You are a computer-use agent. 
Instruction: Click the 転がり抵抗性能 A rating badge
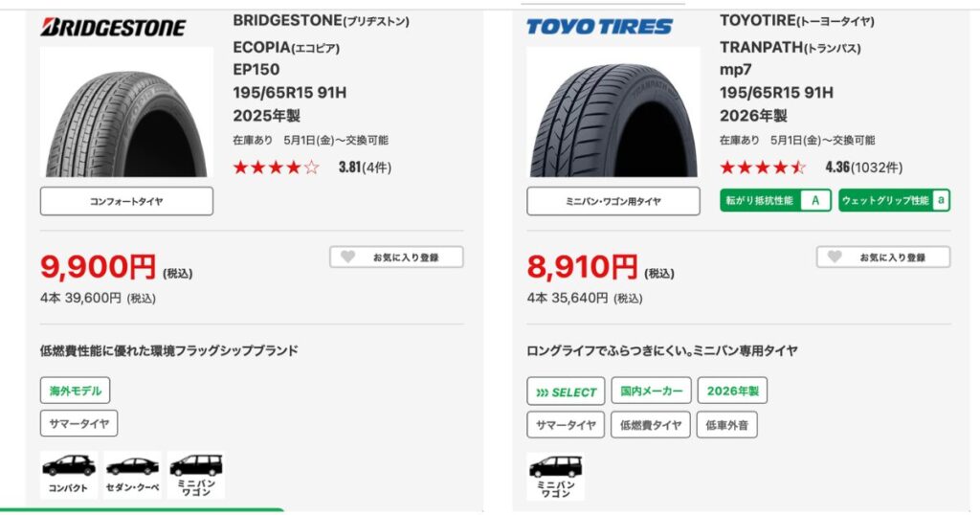[774, 200]
